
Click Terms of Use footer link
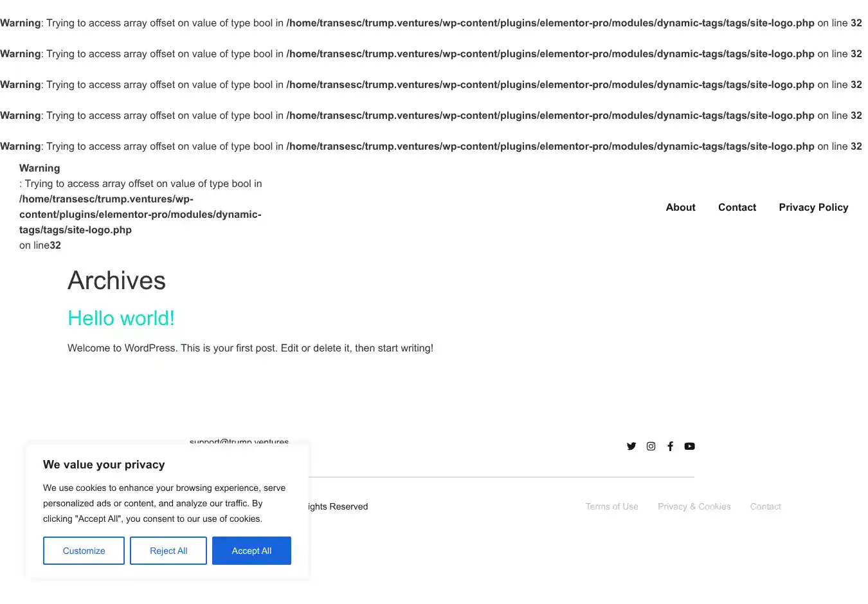point(611,506)
